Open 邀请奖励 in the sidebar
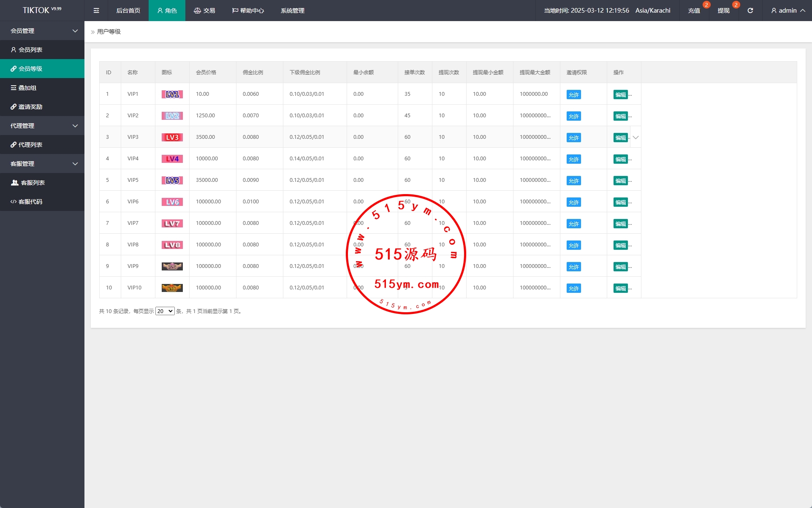 coord(30,107)
